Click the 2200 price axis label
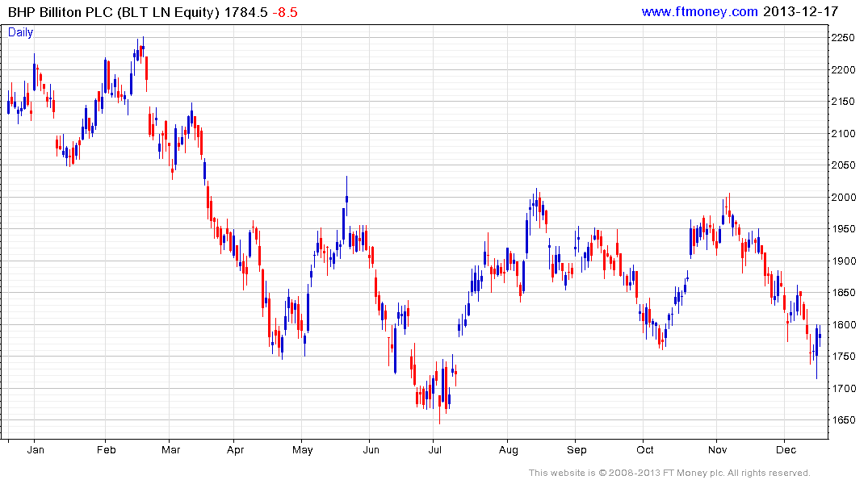Image resolution: width=868 pixels, height=484 pixels. point(842,69)
